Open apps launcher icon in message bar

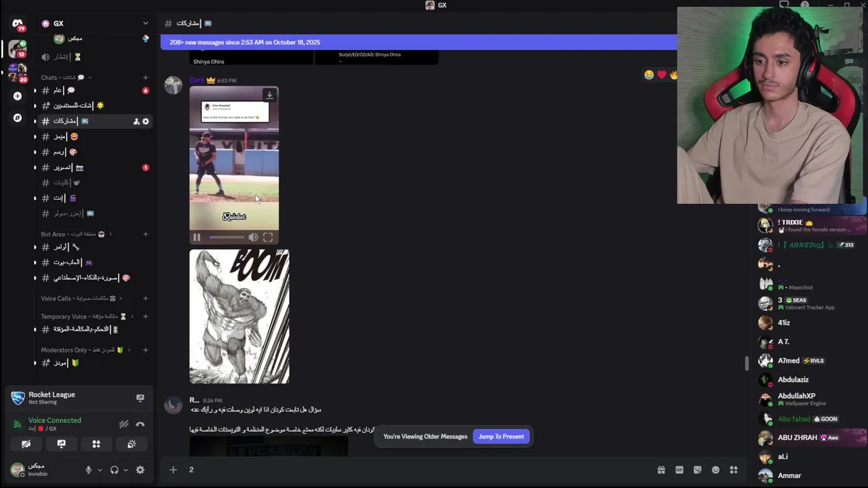[733, 470]
